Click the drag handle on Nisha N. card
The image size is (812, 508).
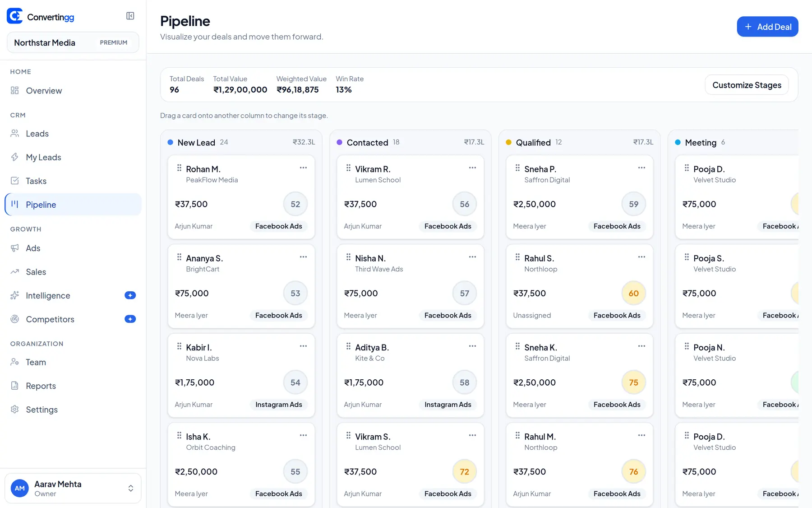pyautogui.click(x=348, y=257)
